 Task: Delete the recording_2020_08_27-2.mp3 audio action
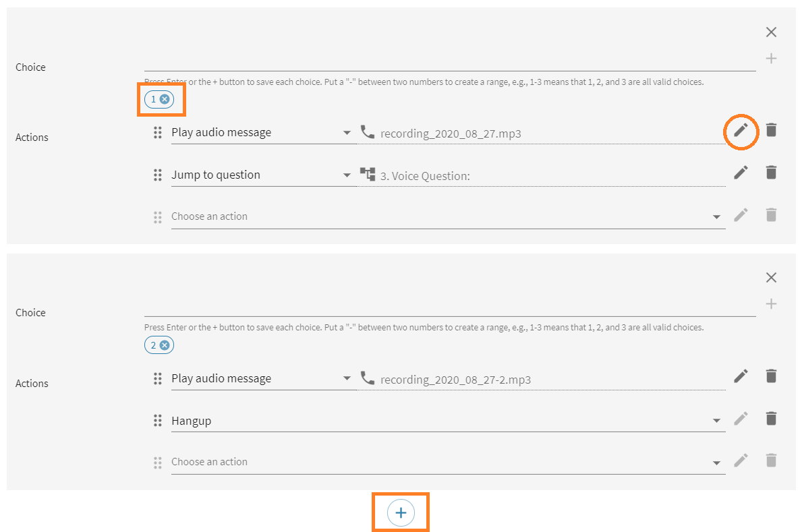coord(771,376)
